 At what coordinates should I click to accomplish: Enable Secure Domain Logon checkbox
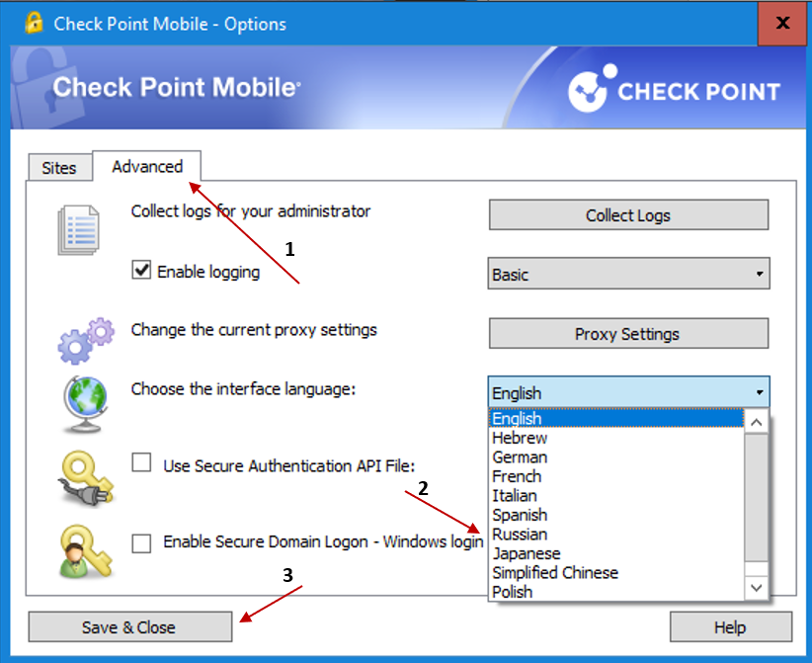142,542
